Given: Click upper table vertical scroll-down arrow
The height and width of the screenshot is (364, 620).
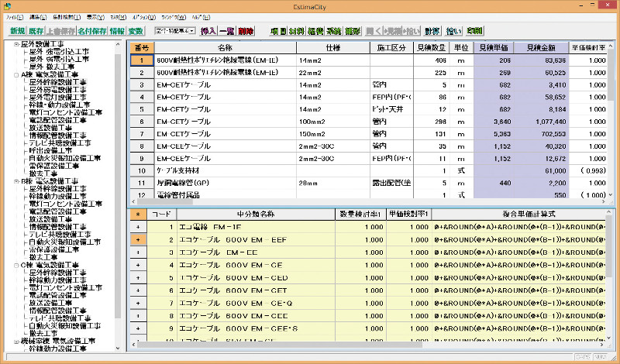Looking at the screenshot, I should 611,194.
